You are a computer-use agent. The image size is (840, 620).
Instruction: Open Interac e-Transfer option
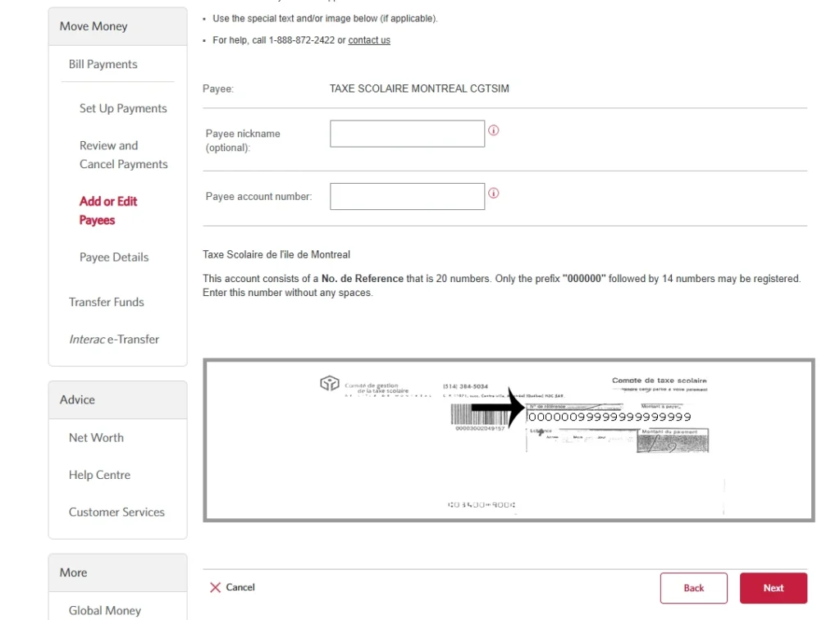coord(114,339)
